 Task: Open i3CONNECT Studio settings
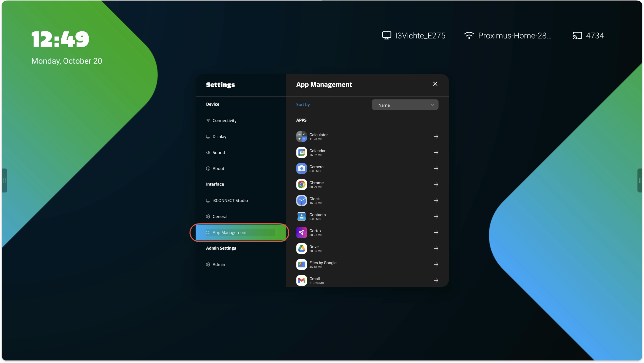(x=230, y=200)
